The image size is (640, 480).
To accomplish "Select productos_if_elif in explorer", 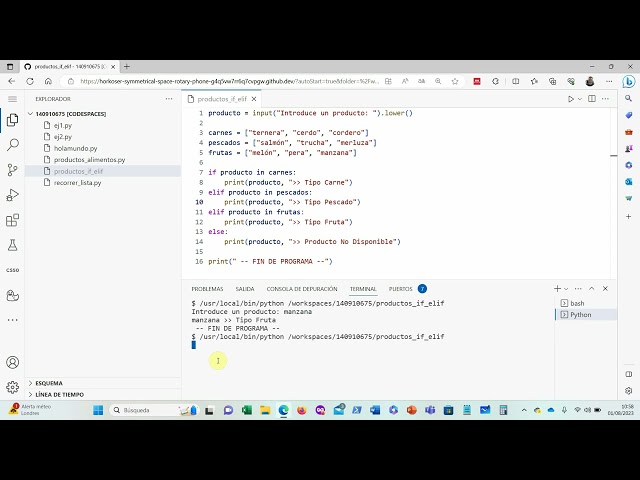I will (78, 171).
